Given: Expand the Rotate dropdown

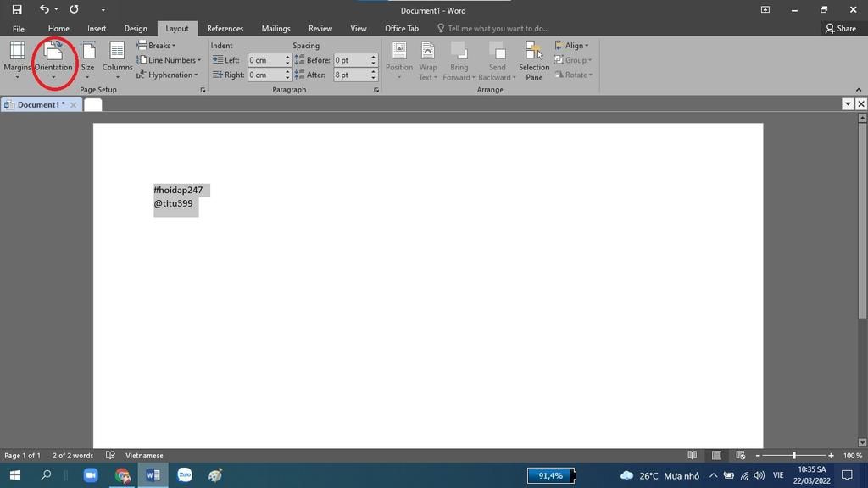Looking at the screenshot, I should [x=574, y=75].
